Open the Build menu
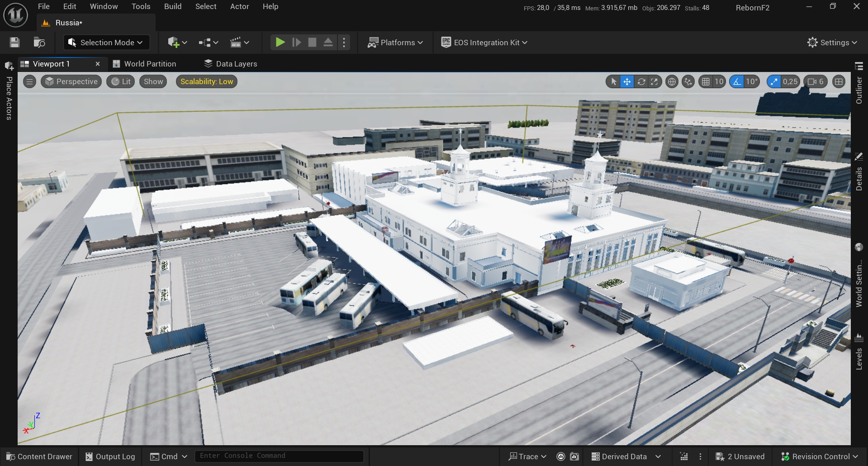The width and height of the screenshot is (868, 466). [172, 6]
